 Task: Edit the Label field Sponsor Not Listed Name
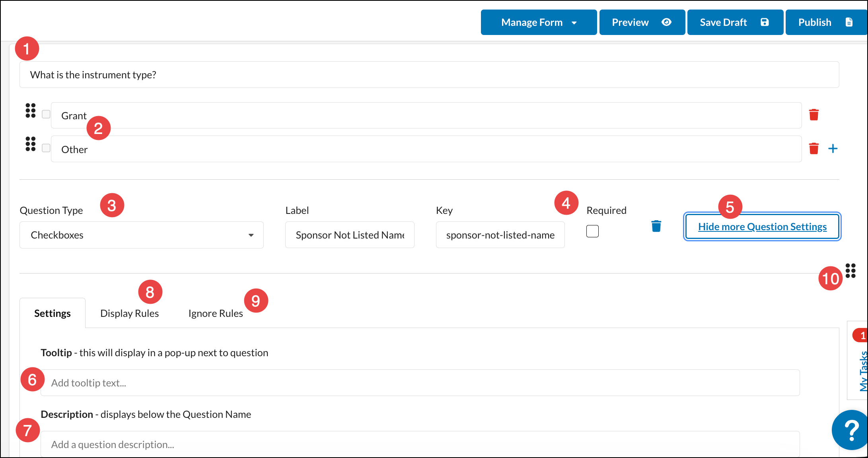350,235
